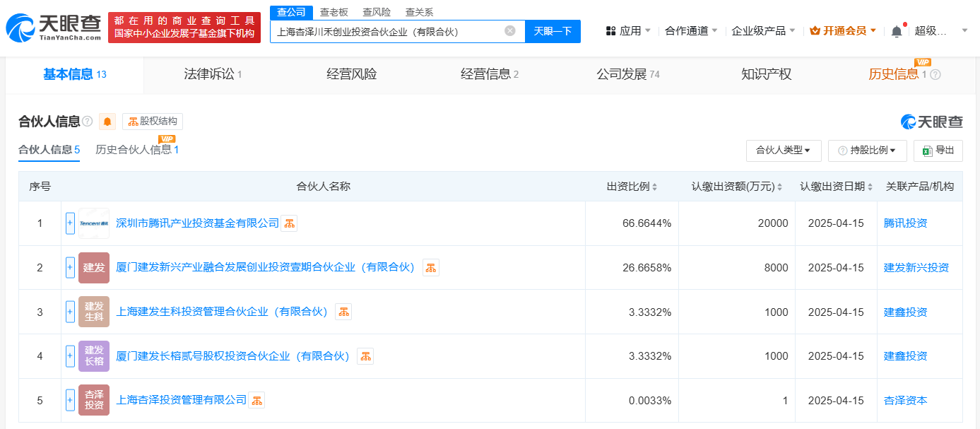Switch to 查公司 search tab
Viewport: 980px width, 429px height.
pyautogui.click(x=290, y=12)
